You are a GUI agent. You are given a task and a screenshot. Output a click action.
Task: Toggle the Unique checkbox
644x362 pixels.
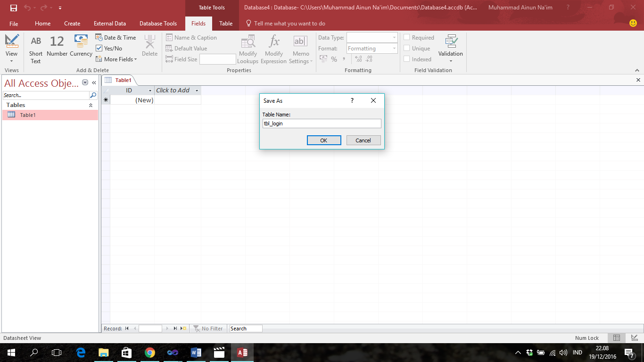(407, 49)
